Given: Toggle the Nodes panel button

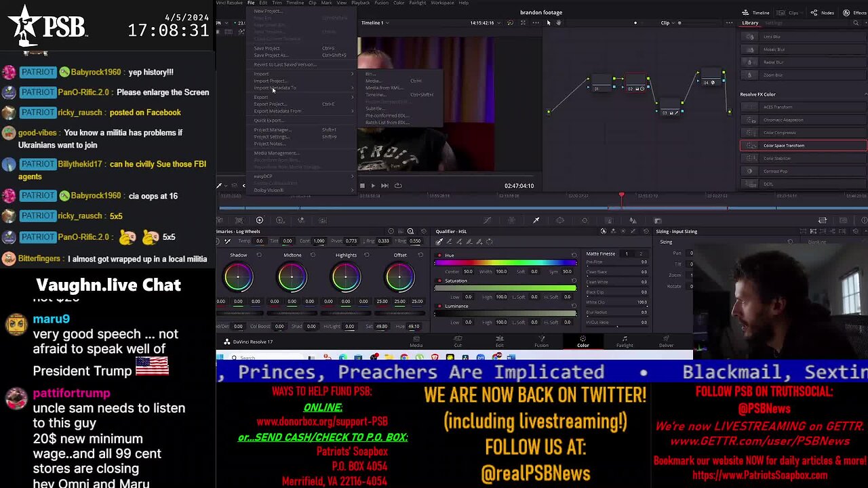Looking at the screenshot, I should [823, 13].
